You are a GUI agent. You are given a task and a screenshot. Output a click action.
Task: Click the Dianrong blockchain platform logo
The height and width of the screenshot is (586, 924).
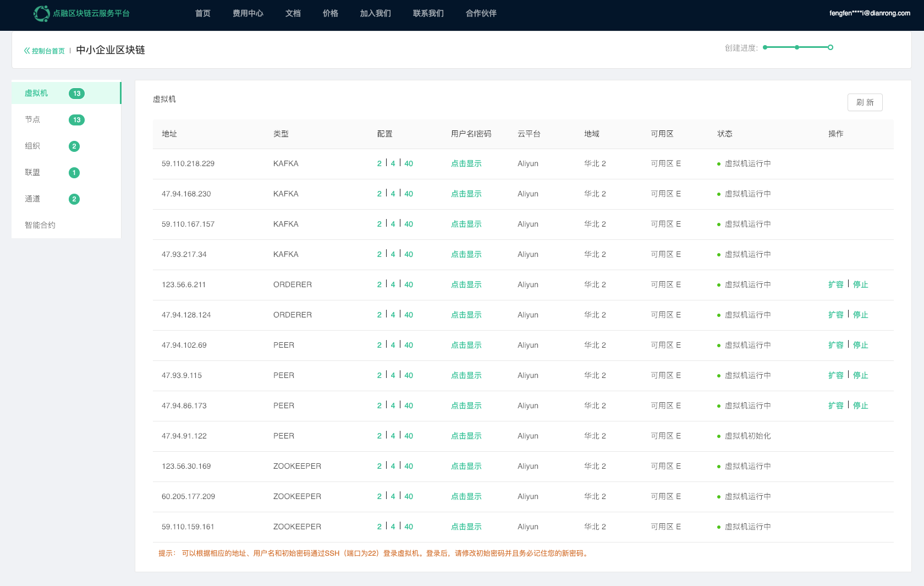click(81, 13)
